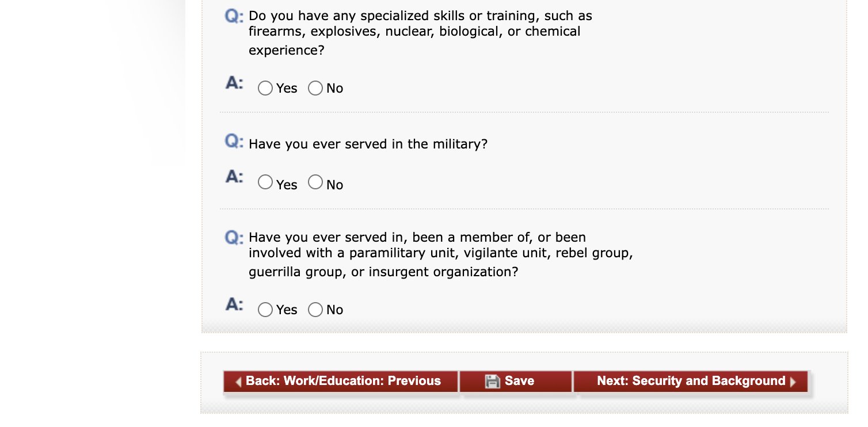
Task: Click the A icon for paramilitary unit answer
Action: point(234,304)
